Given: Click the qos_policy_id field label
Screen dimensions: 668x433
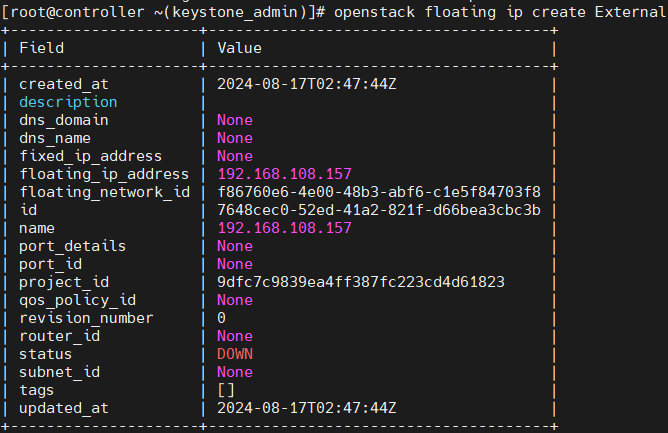Looking at the screenshot, I should click(x=78, y=300).
